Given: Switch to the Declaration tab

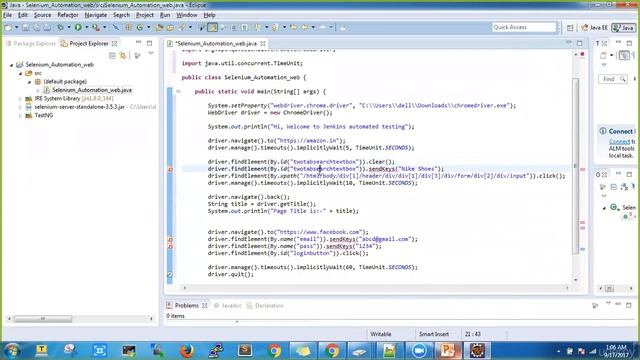Looking at the screenshot, I should pos(265,305).
